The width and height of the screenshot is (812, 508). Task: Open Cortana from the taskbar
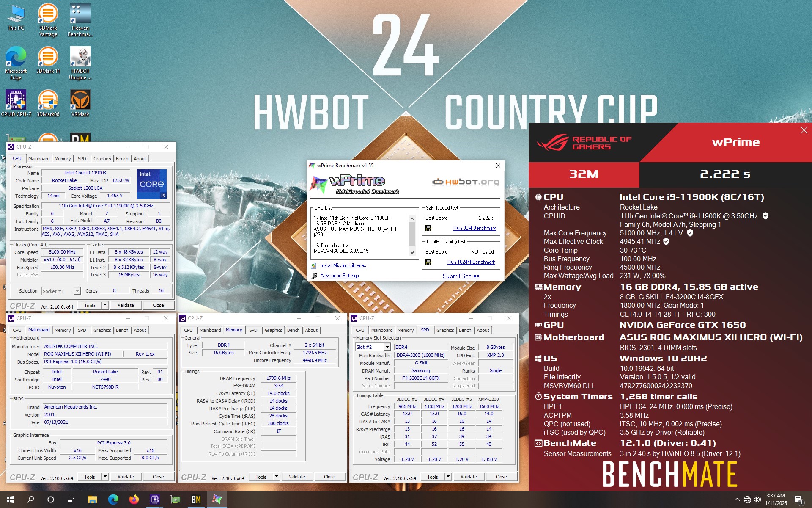pyautogui.click(x=51, y=500)
